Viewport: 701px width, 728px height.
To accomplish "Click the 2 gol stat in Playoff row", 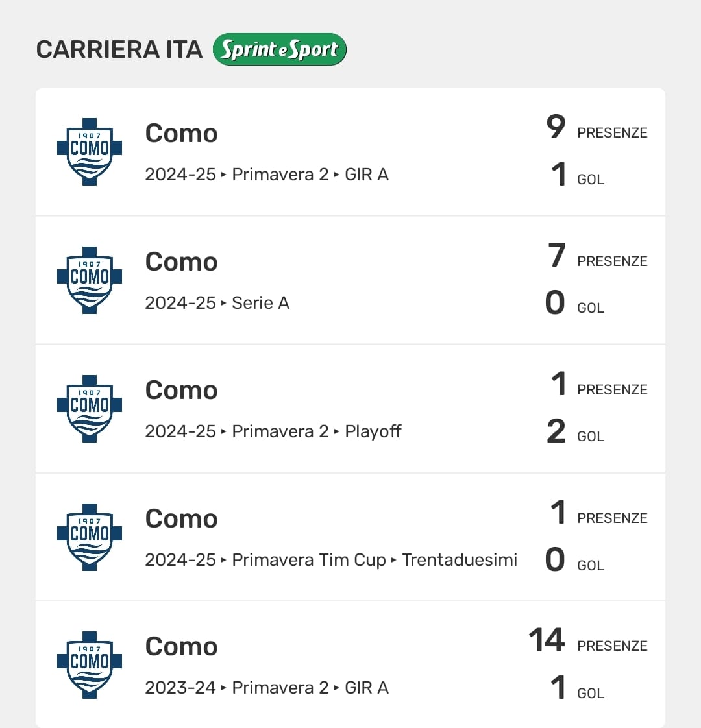I will [x=556, y=432].
